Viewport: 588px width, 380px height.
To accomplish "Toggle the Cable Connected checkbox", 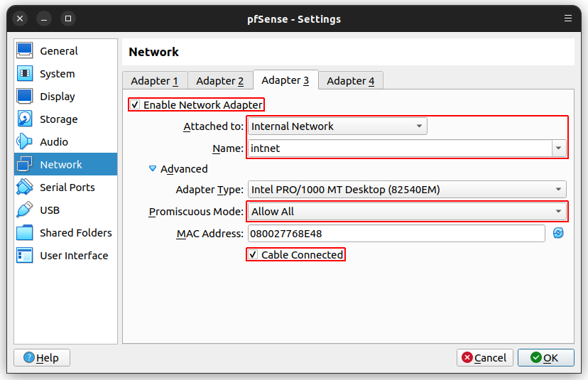I will click(253, 255).
